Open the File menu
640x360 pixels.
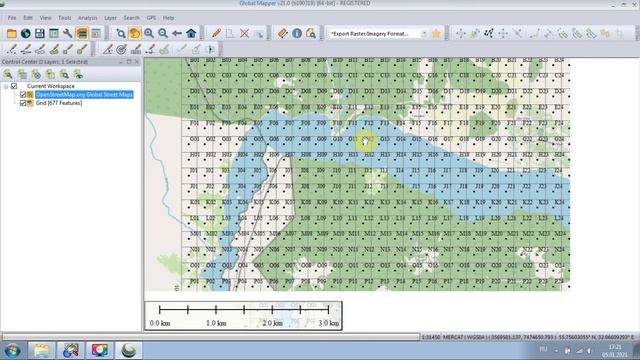pyautogui.click(x=12, y=18)
